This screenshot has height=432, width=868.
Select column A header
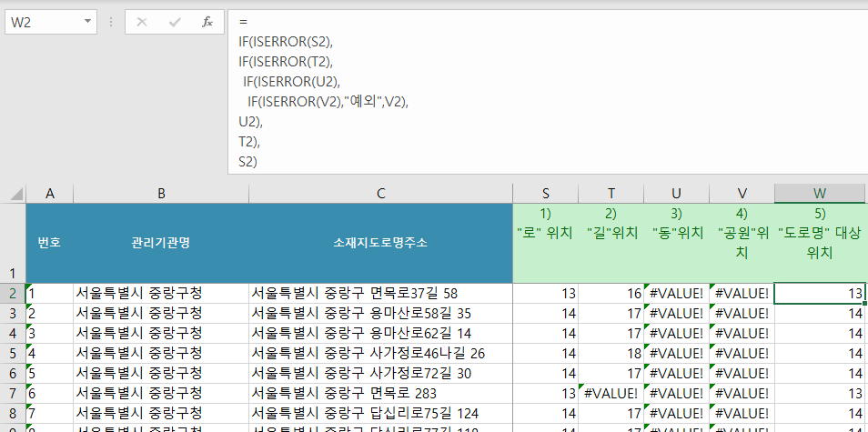(x=49, y=193)
